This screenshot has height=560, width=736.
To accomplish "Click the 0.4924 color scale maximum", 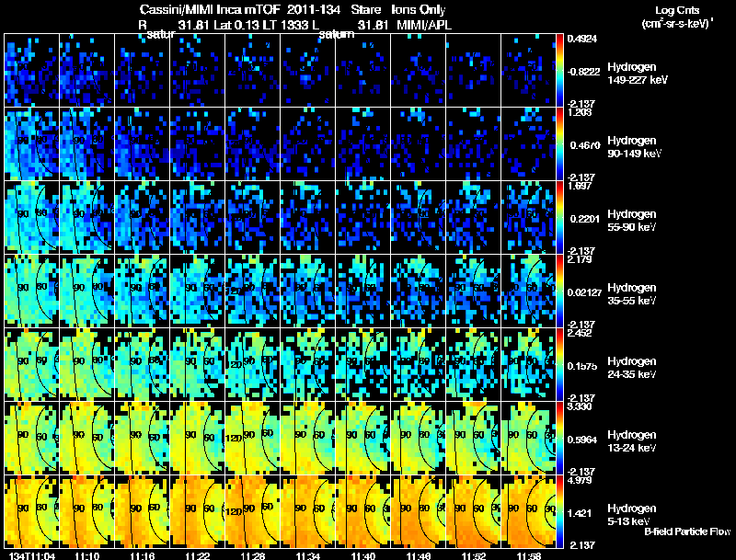I will [582, 39].
